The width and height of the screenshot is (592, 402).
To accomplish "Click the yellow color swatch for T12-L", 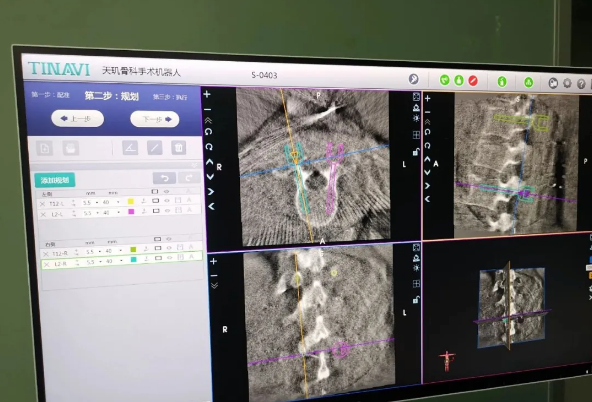I will click(x=131, y=202).
